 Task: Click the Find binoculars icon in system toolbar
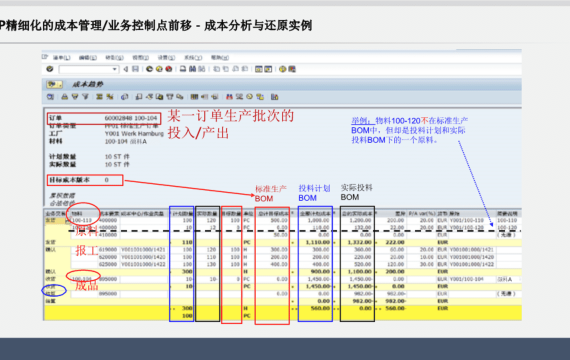coord(192,69)
